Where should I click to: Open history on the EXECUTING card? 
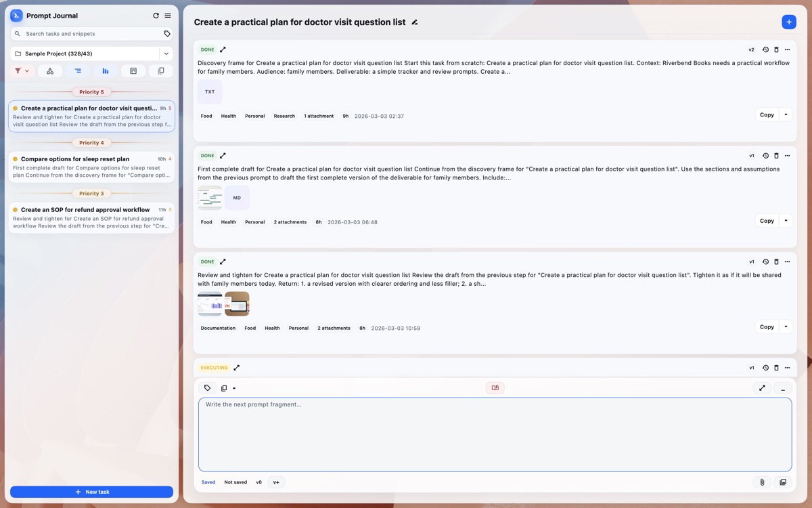click(765, 368)
